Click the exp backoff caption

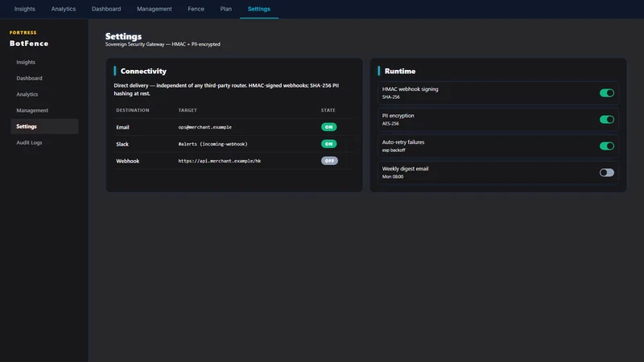point(394,150)
